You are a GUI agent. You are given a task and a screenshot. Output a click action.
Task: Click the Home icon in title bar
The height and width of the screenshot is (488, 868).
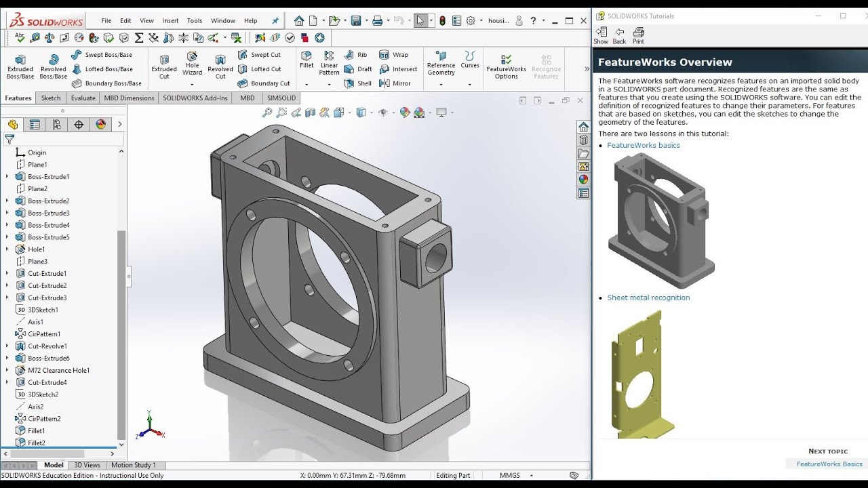point(300,21)
